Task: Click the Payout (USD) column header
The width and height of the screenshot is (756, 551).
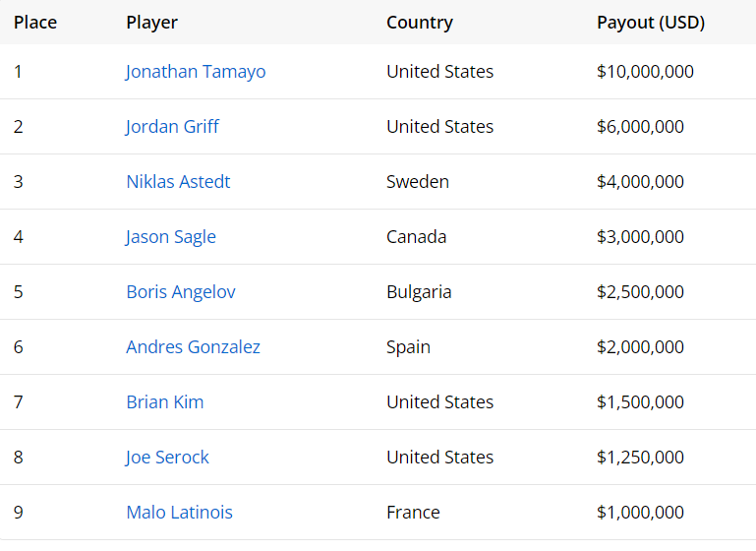Action: point(651,23)
